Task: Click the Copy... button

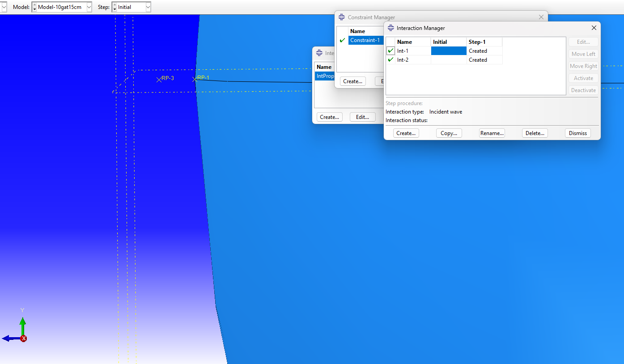Action: [x=449, y=133]
